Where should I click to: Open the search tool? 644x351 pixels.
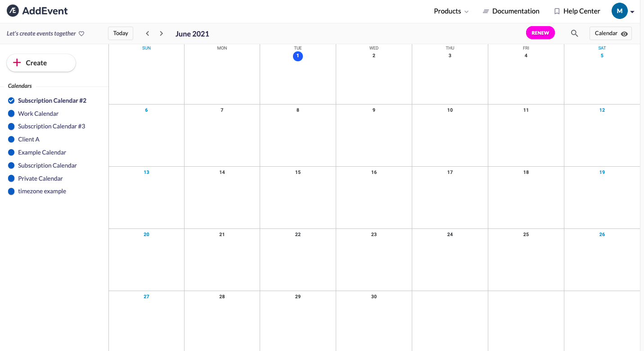pyautogui.click(x=574, y=33)
